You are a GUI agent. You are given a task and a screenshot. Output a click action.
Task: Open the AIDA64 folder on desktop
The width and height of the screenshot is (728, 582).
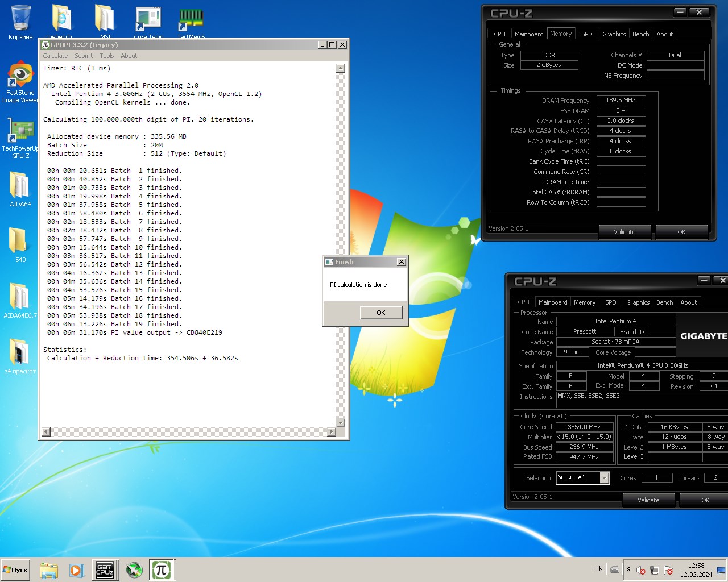[x=20, y=190]
